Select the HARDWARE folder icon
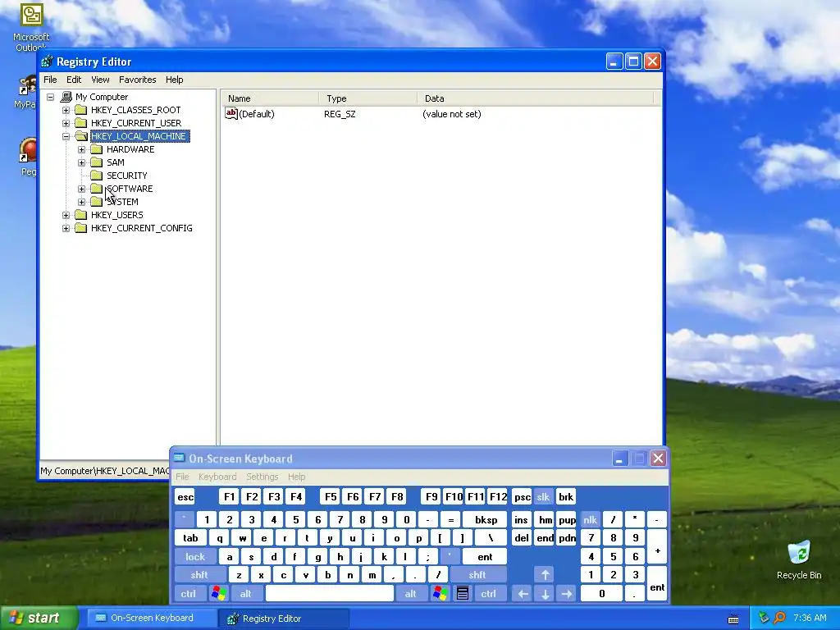Screen dimensions: 840x630 point(97,149)
